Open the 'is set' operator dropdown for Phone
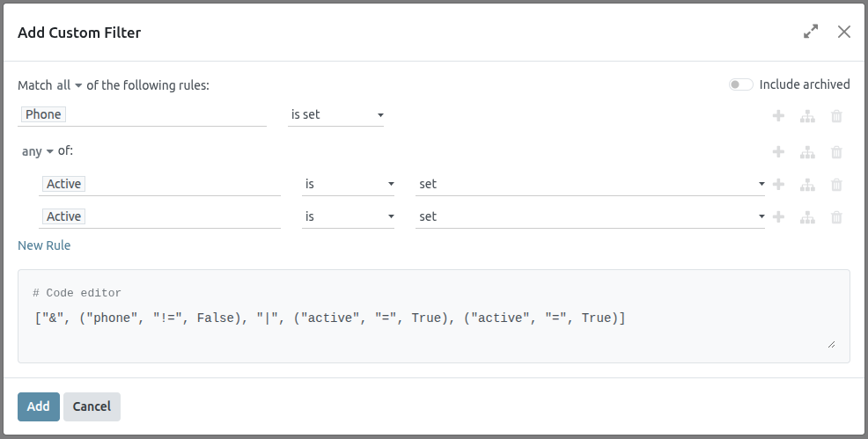 pos(335,114)
